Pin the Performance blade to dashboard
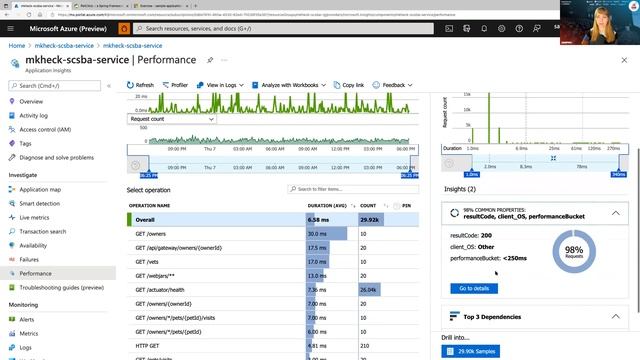This screenshot has width=640, height=360. tap(210, 60)
